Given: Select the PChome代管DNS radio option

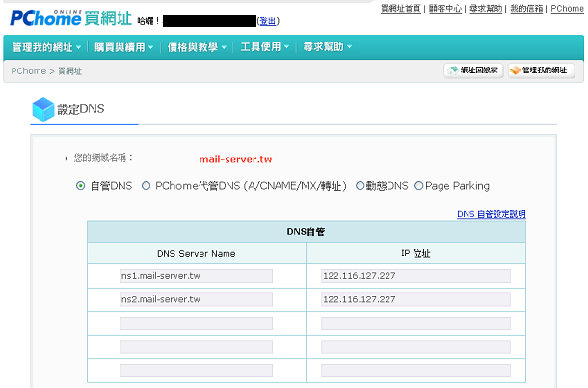Looking at the screenshot, I should [146, 186].
